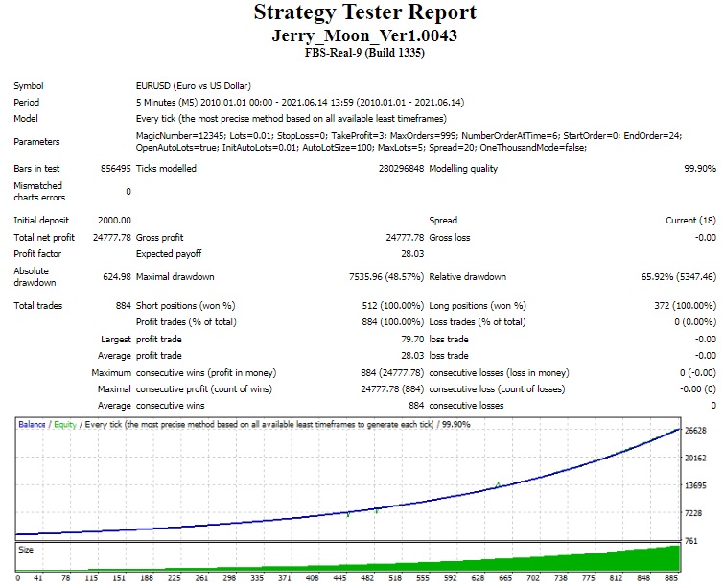Image resolution: width=724 pixels, height=588 pixels.
Task: Click the Parameters MagicNumber text line
Action: coord(409,136)
